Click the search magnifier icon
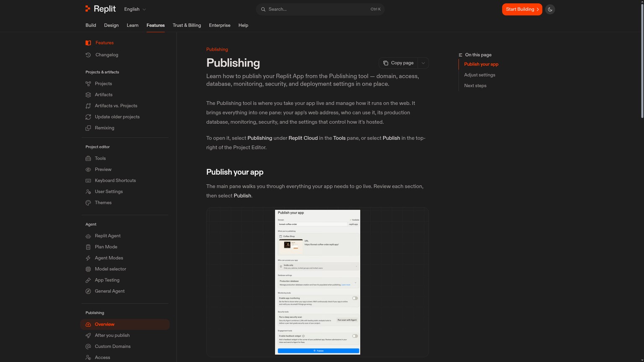The image size is (644, 362). [x=263, y=9]
